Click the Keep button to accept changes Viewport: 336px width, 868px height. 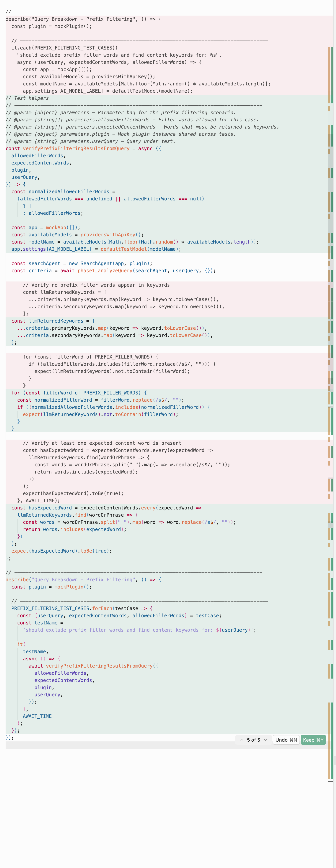pos(313,740)
